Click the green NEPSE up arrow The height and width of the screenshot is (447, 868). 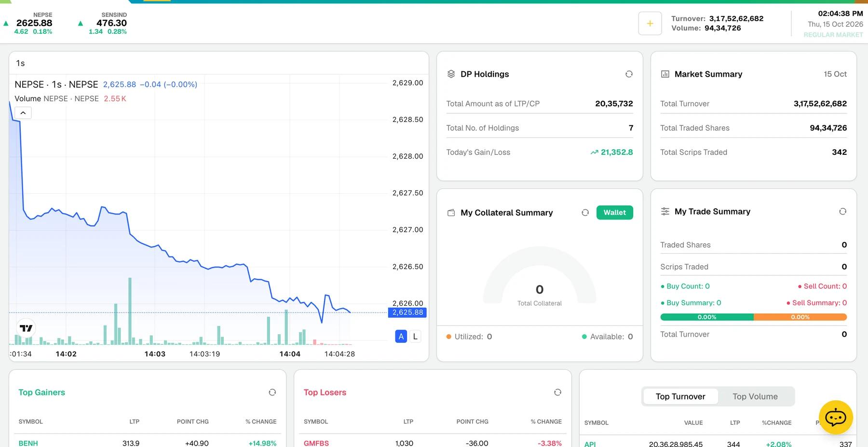pos(6,23)
